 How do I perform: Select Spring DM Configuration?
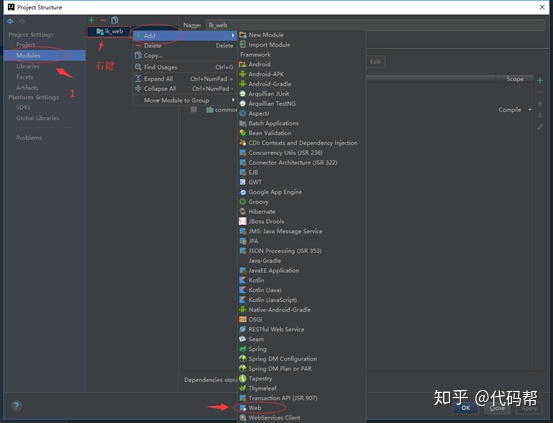click(302, 359)
